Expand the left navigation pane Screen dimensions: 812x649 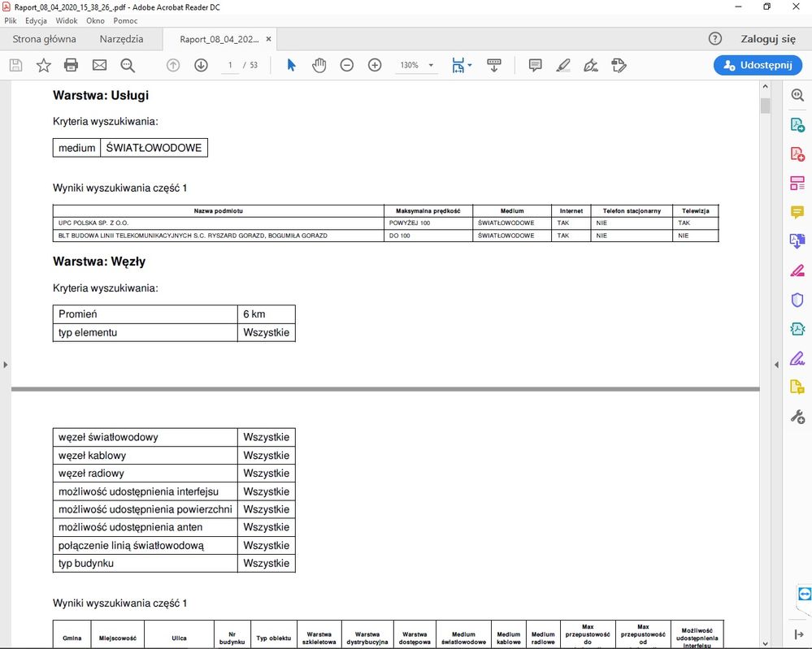pos(6,365)
